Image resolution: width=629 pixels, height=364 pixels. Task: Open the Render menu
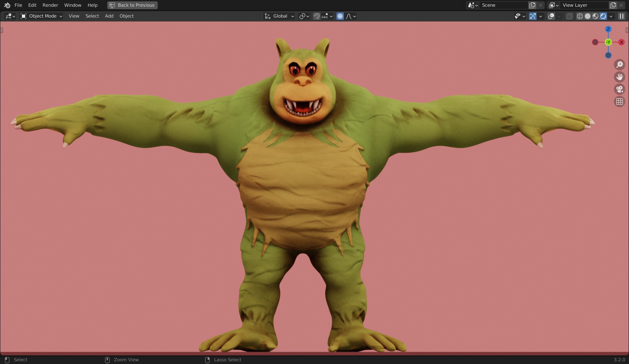coord(50,5)
